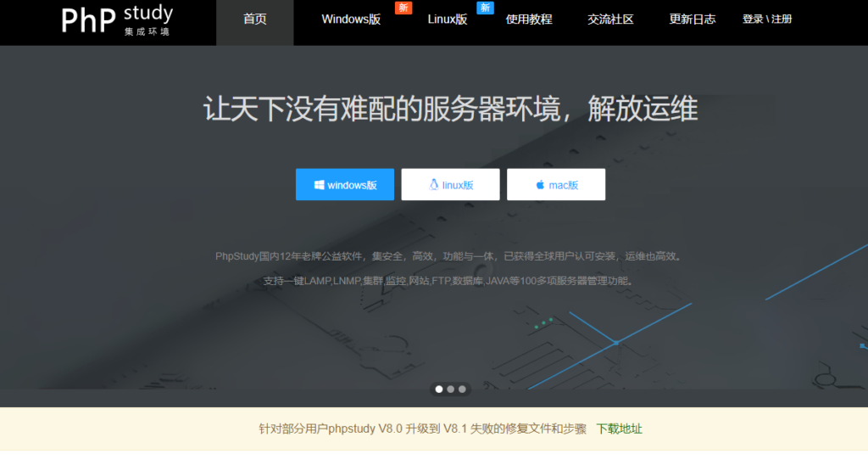The image size is (868, 476).
Task: Click the Windows logo icon in button
Action: point(320,184)
